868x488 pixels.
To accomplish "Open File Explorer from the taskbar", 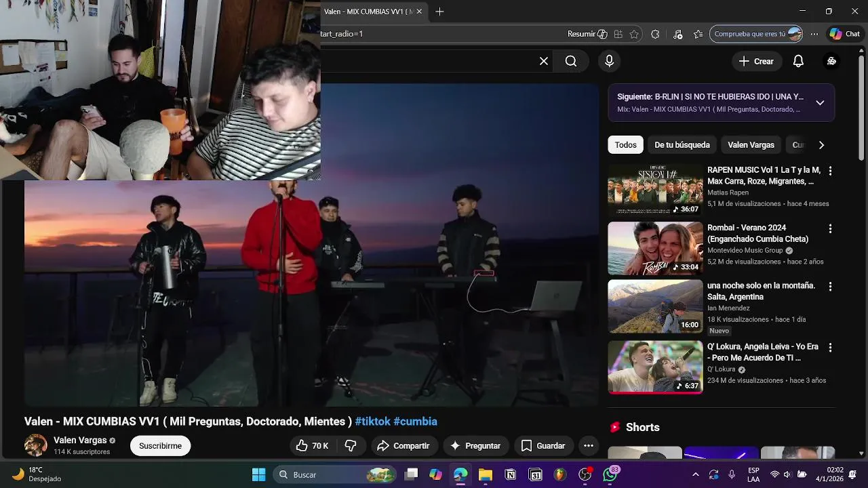I will pos(486,474).
